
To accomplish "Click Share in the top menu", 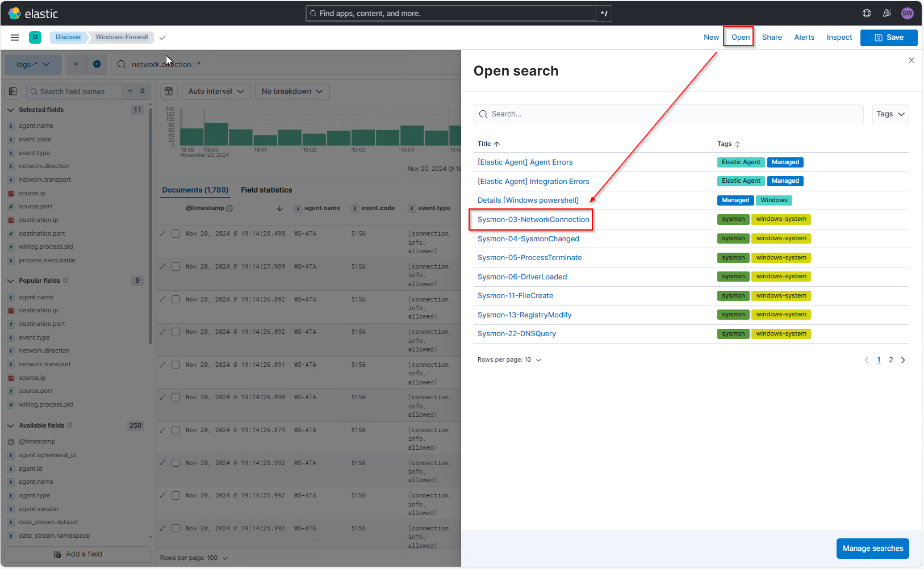I will pyautogui.click(x=772, y=37).
